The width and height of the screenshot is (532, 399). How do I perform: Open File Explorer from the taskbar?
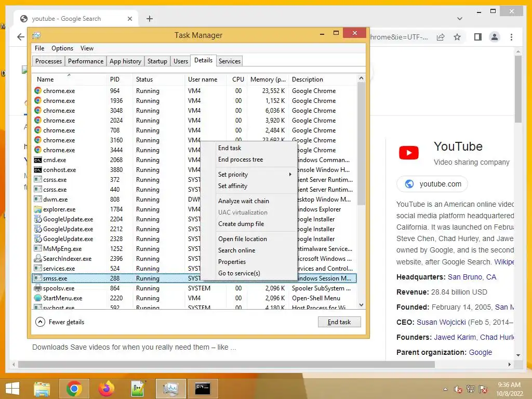click(42, 389)
